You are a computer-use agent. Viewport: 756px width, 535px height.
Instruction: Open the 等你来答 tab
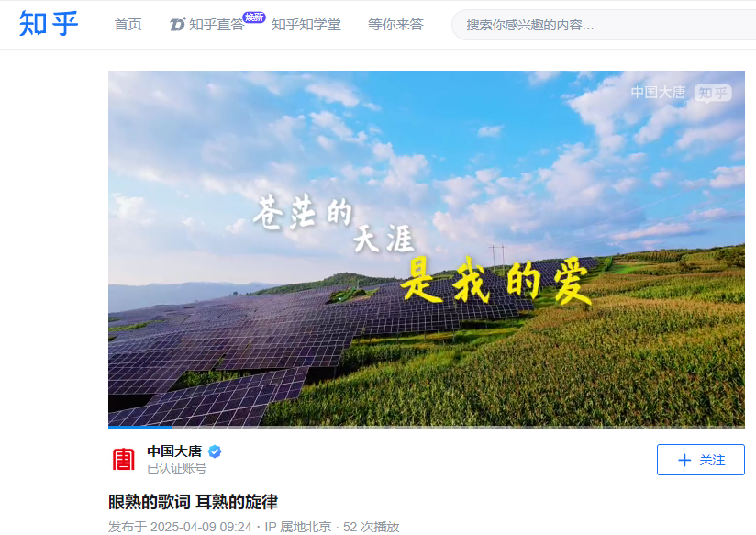(x=395, y=24)
